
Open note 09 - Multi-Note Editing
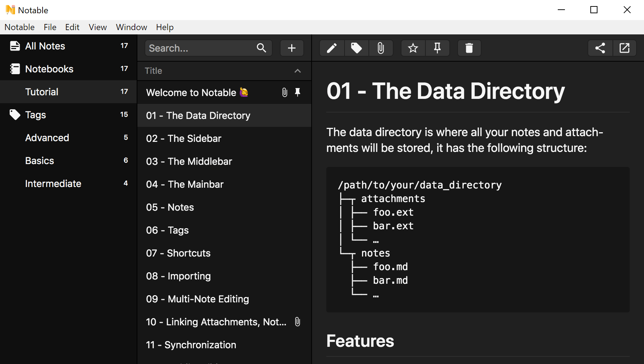coord(224,299)
